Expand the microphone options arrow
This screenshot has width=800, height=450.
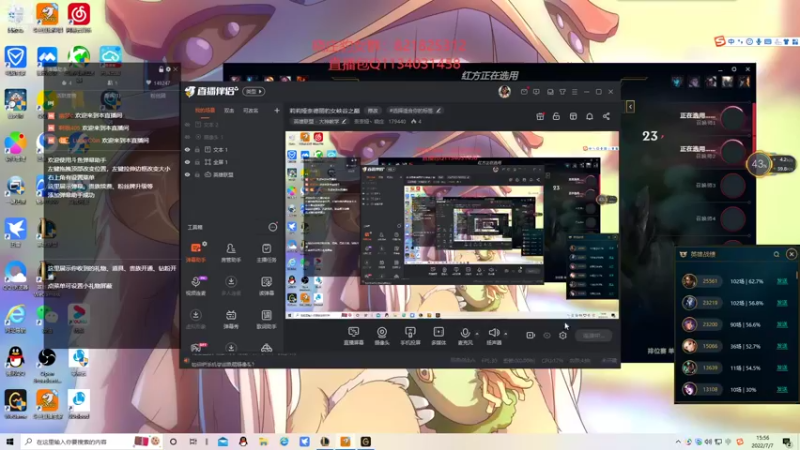coord(477,334)
